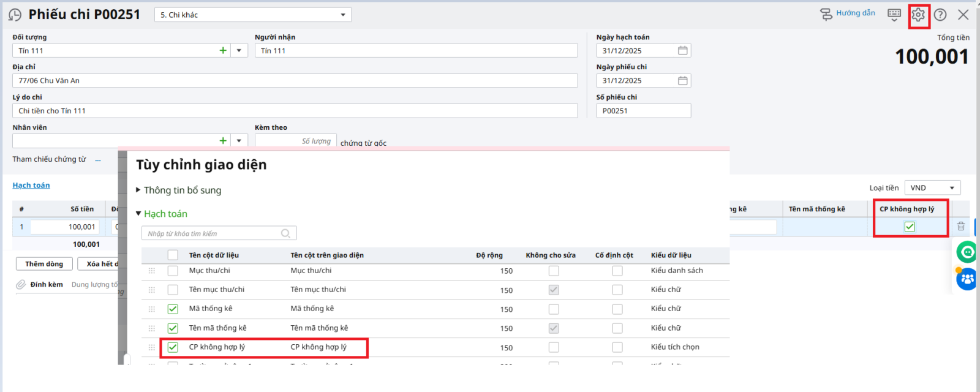Click the history clock icon beside Phiếu chi
980x392 pixels.
tap(15, 15)
